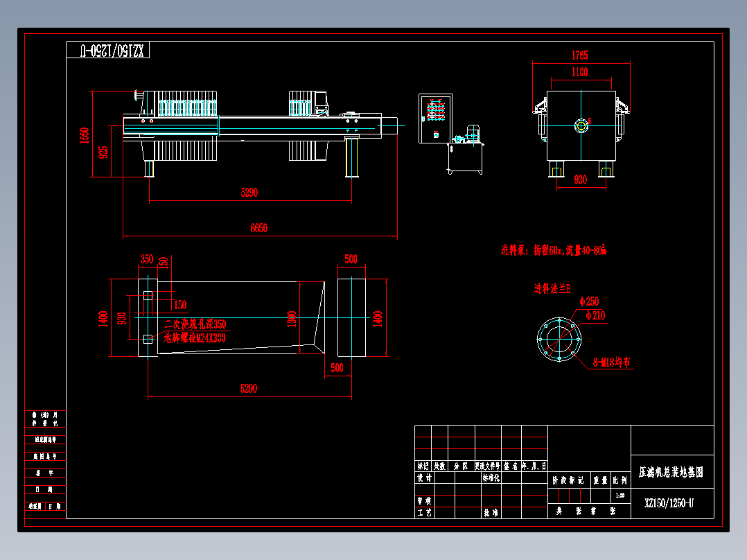
Task: Click the 1550 height dimension label
Action: point(85,135)
